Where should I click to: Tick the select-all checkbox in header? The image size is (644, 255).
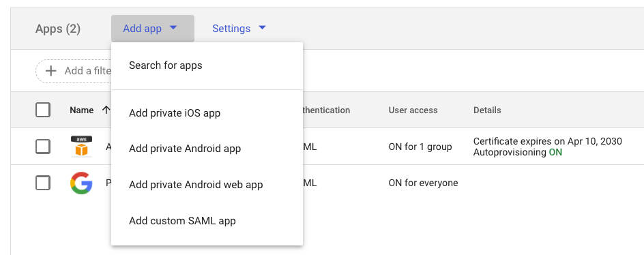pyautogui.click(x=43, y=110)
